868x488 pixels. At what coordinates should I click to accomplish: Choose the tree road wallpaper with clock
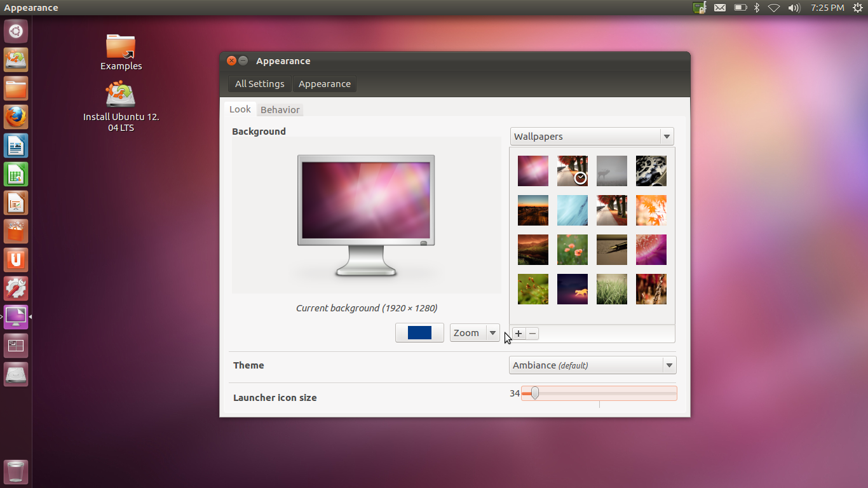573,171
